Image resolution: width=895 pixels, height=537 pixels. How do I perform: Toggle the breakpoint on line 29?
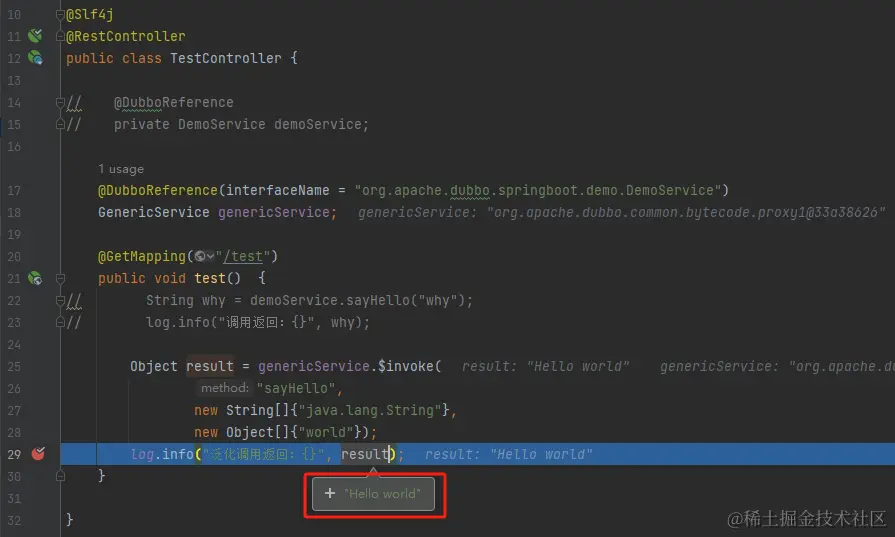pyautogui.click(x=38, y=454)
